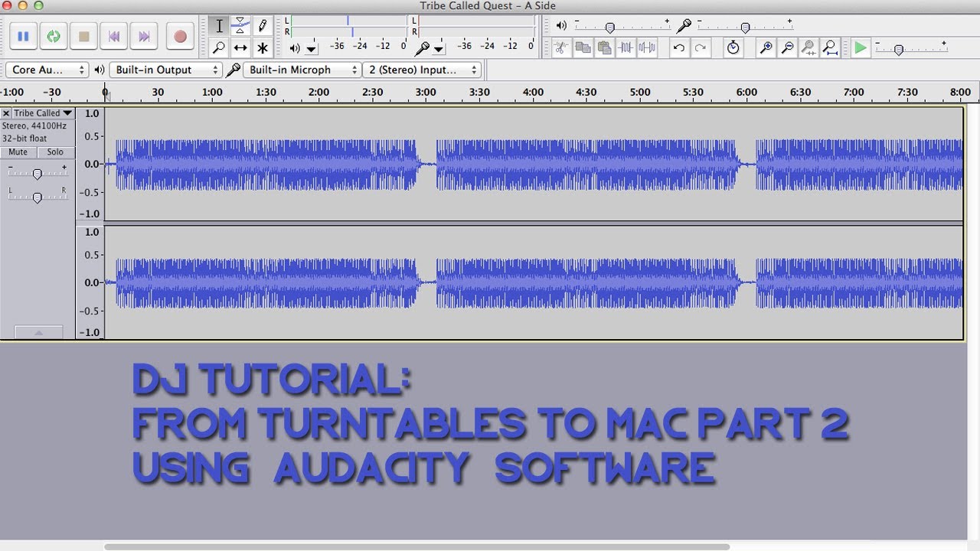Skip to Start of the track
Screen dimensions: 980x551
(x=114, y=36)
